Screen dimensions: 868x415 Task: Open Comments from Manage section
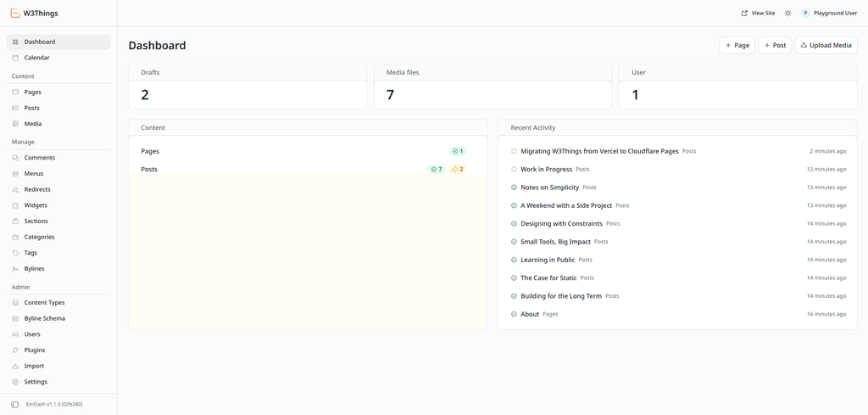tap(58, 158)
